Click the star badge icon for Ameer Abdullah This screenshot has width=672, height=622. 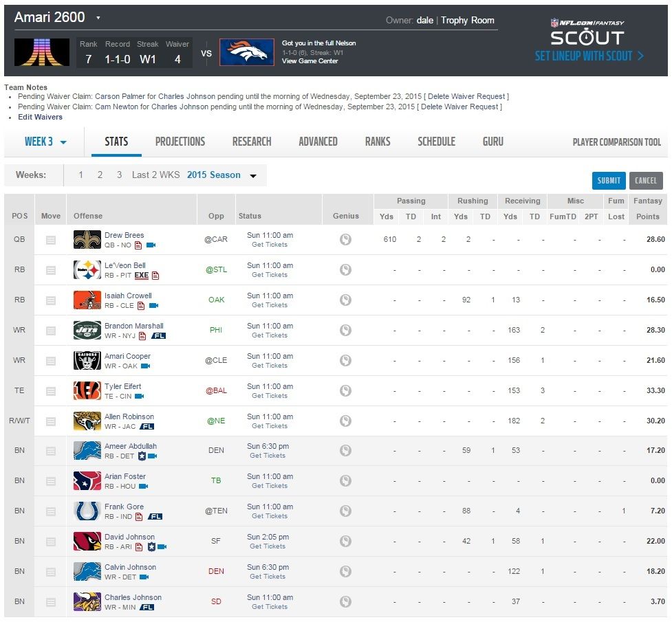142,456
